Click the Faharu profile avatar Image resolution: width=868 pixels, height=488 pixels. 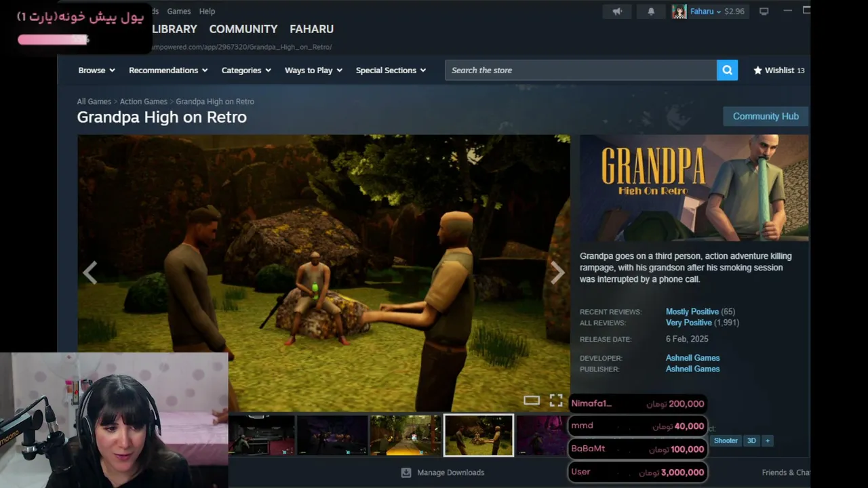click(x=679, y=11)
